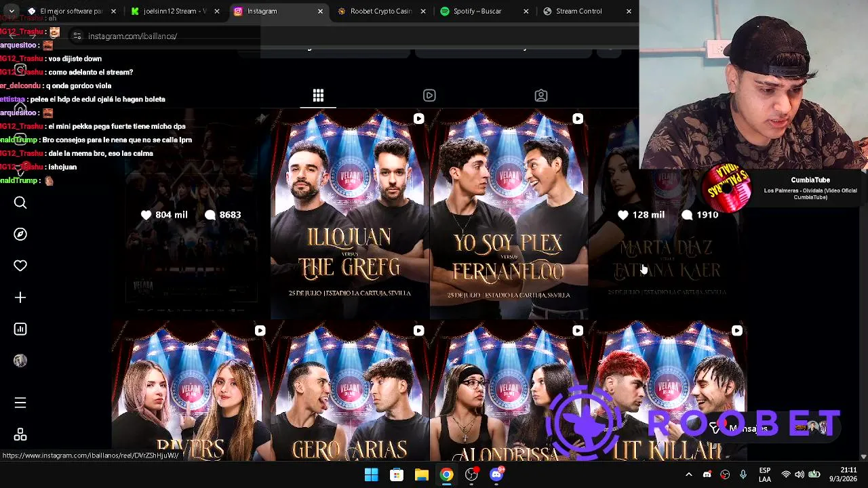Open Instagram search in the sidebar
Screen dimensions: 868x488
[x=20, y=203]
